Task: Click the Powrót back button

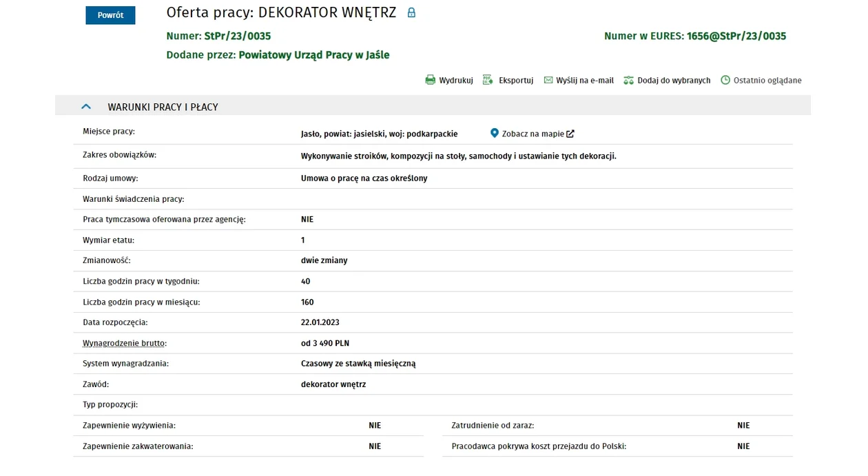Action: 110,15
